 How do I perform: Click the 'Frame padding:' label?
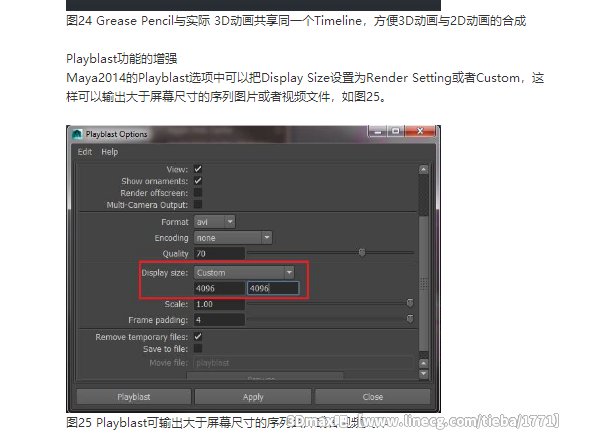158,320
